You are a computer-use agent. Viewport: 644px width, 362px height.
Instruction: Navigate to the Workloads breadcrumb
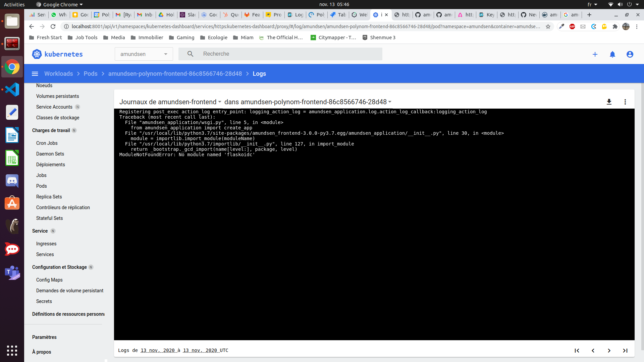click(x=59, y=73)
